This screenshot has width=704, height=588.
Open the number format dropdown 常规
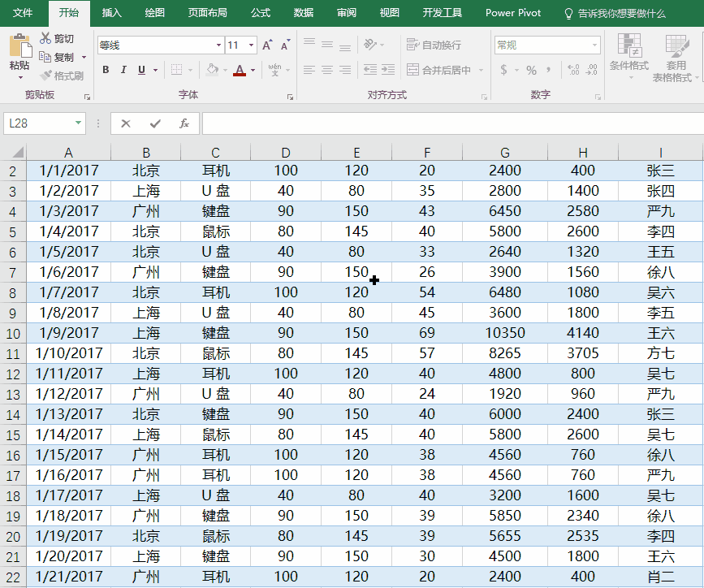(594, 45)
